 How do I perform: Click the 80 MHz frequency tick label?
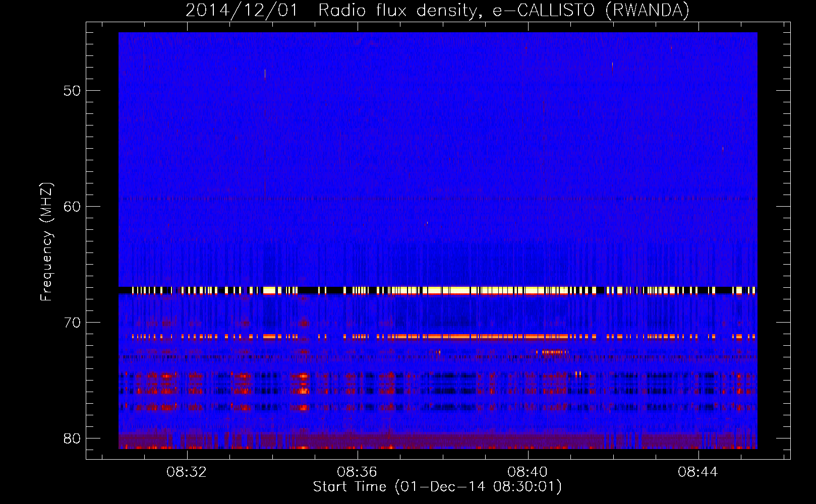[x=73, y=438]
